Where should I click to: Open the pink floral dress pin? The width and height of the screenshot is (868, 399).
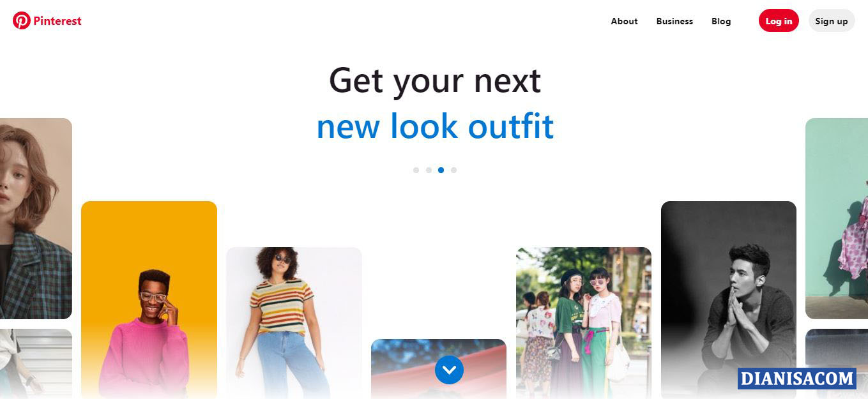[837, 218]
